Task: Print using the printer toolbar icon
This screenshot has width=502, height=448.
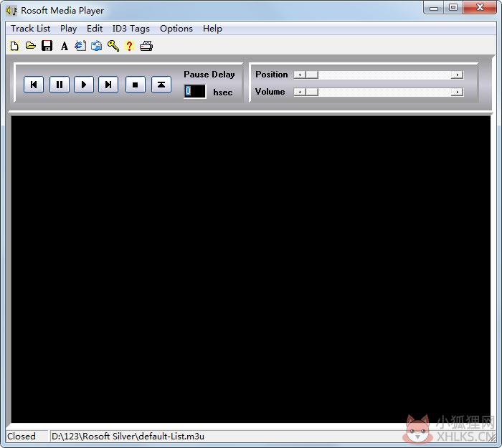Action: (x=146, y=46)
